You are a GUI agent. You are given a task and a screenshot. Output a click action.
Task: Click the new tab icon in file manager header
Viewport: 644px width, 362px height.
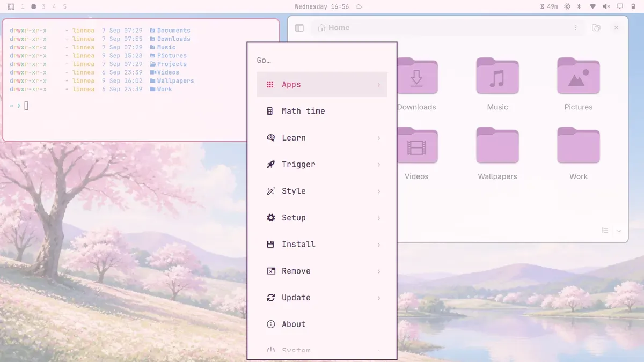pyautogui.click(x=596, y=28)
